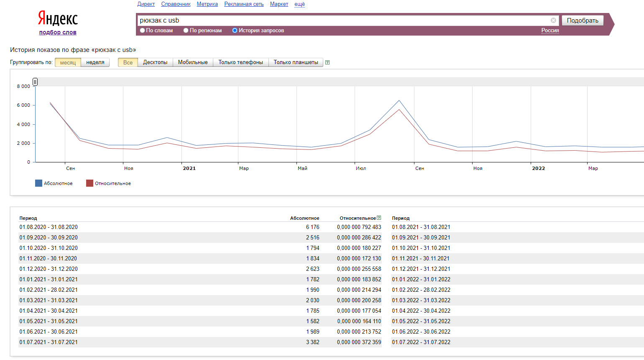Click the 01.07.2021 - 31.07.2021 period

coord(49,342)
